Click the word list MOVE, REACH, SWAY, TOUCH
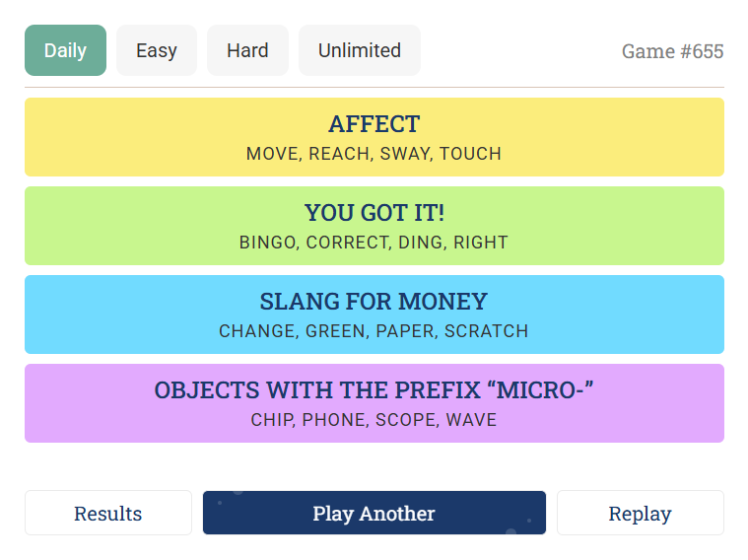This screenshot has height=560, width=748. click(x=374, y=154)
